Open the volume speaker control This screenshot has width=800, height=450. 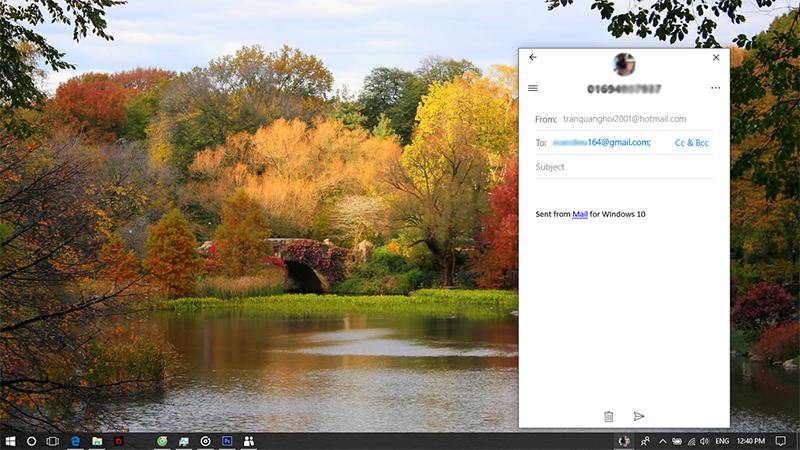point(705,441)
